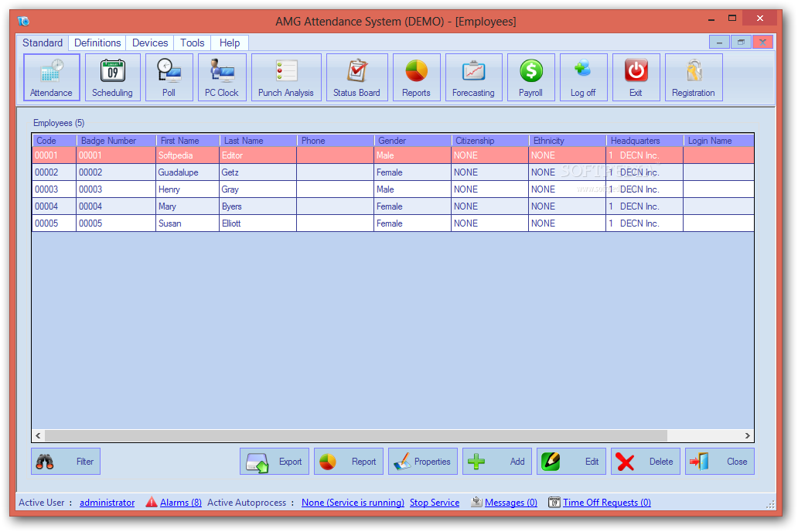Image resolution: width=798 pixels, height=532 pixels.
Task: Select the Guadalupe first name cell
Action: point(188,172)
